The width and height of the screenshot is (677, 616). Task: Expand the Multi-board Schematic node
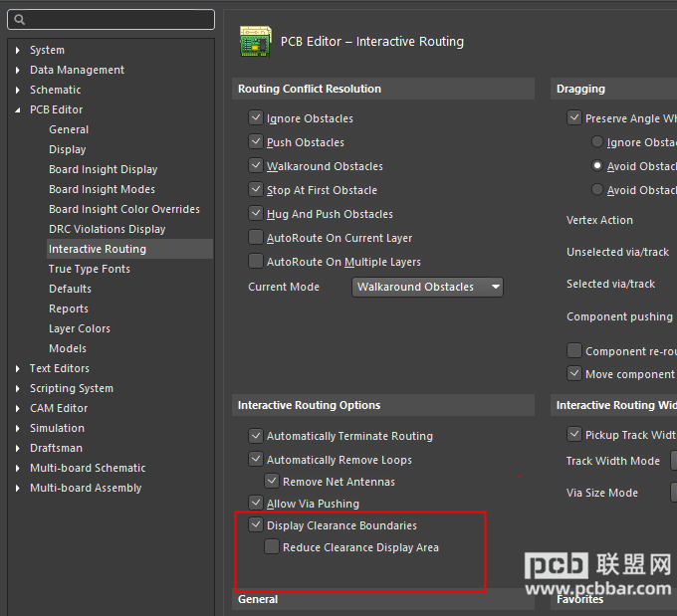coord(17,468)
